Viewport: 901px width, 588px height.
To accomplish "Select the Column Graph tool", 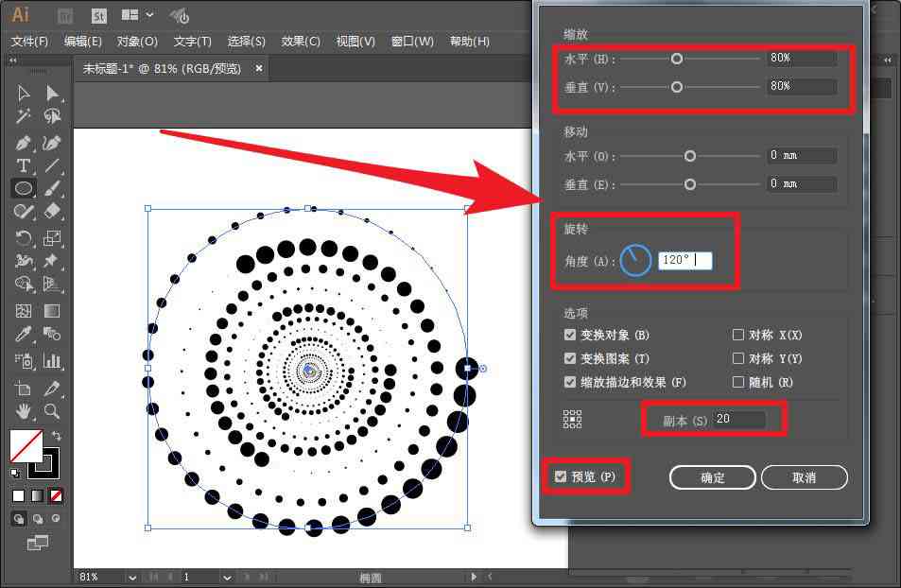I will [52, 360].
